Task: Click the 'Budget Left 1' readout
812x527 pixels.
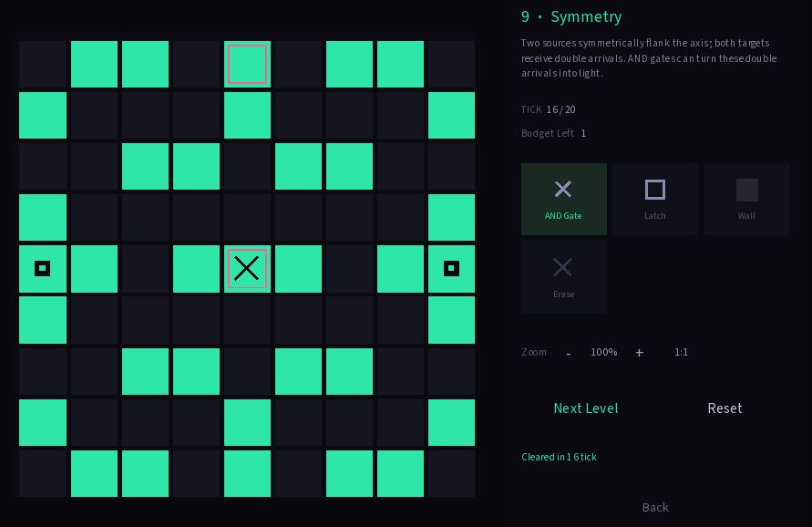Action: click(553, 133)
